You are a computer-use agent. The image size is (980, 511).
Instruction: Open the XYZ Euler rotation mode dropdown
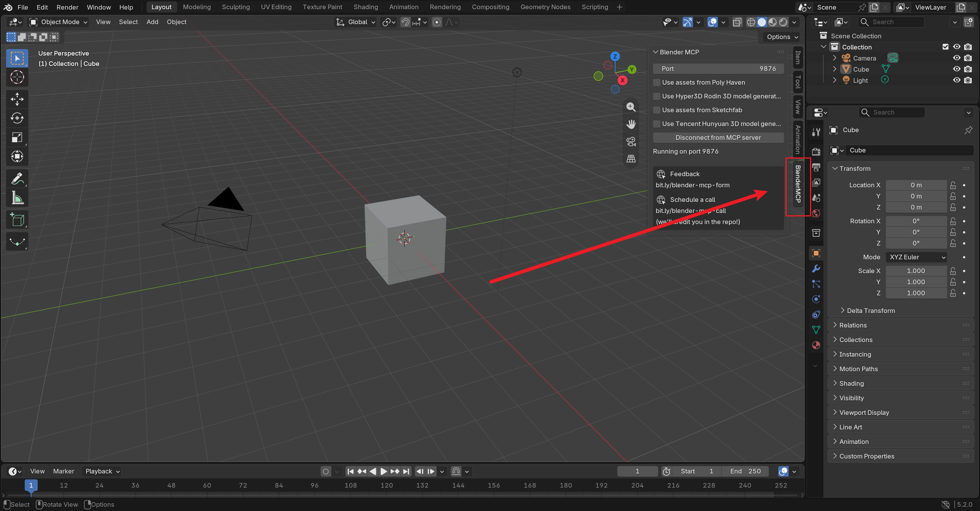(x=916, y=257)
